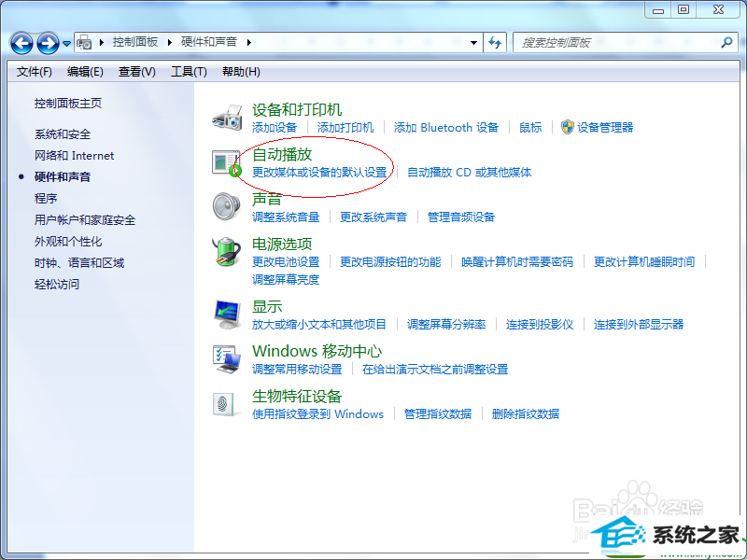Open 系统和安全 in sidebar
This screenshot has height=560, width=747.
coord(63,134)
